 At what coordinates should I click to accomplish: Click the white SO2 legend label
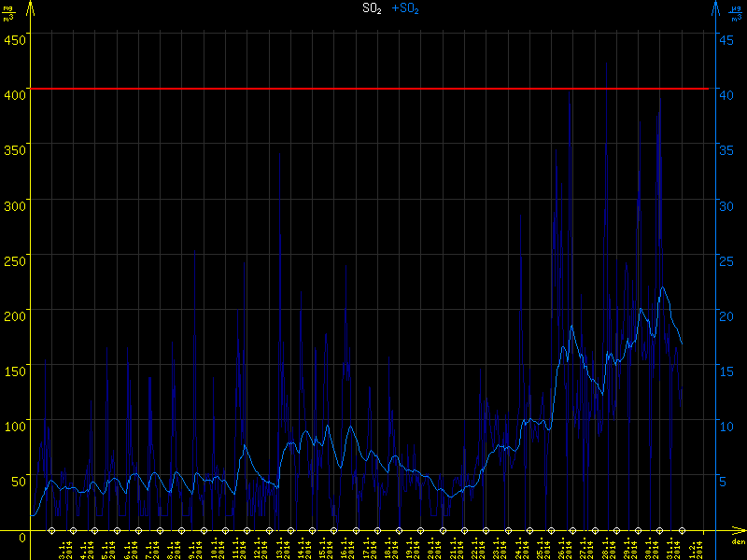pos(373,9)
